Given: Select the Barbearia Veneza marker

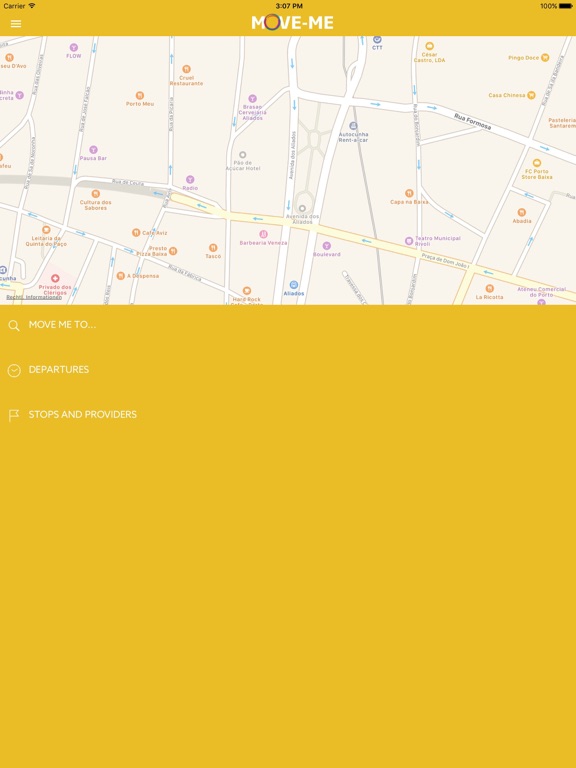Looking at the screenshot, I should 264,234.
